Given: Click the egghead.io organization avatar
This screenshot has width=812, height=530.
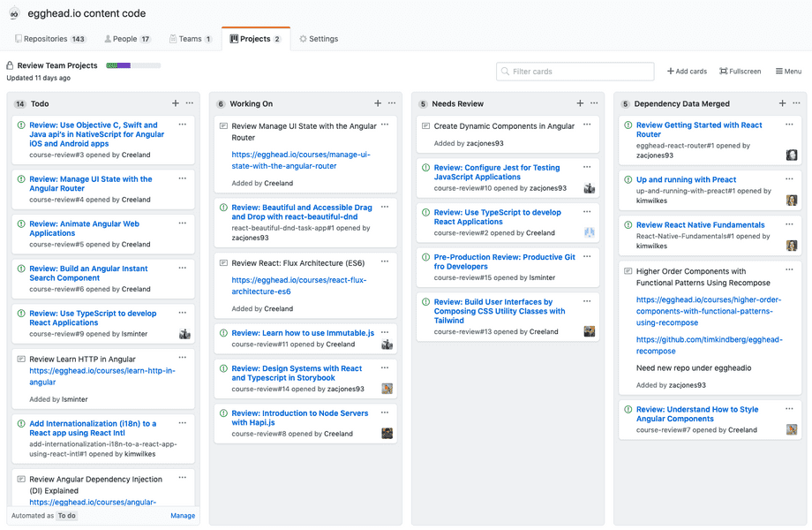Looking at the screenshot, I should tap(12, 13).
